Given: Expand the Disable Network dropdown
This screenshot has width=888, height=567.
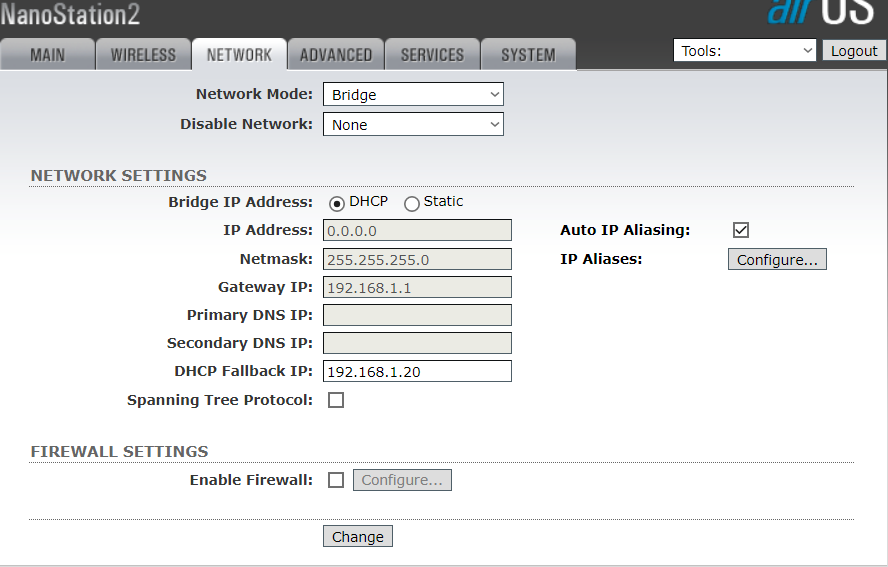Looking at the screenshot, I should (x=413, y=125).
